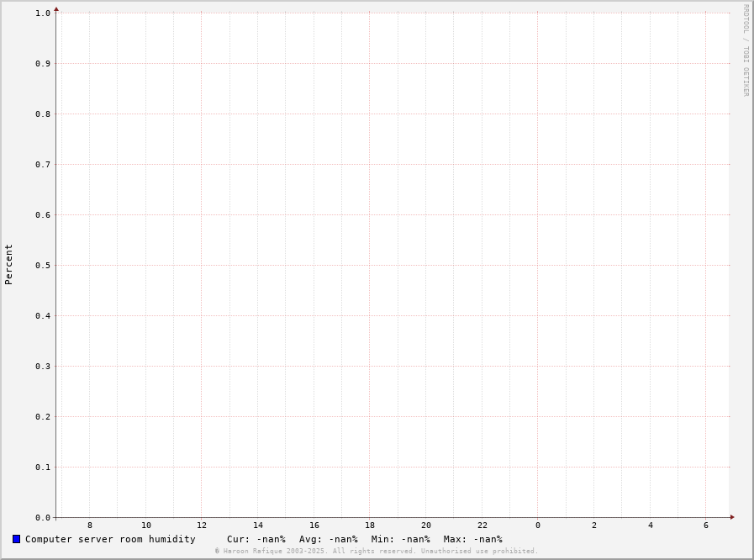
Task: Click the 18 hour label on x-axis
Action: click(370, 526)
